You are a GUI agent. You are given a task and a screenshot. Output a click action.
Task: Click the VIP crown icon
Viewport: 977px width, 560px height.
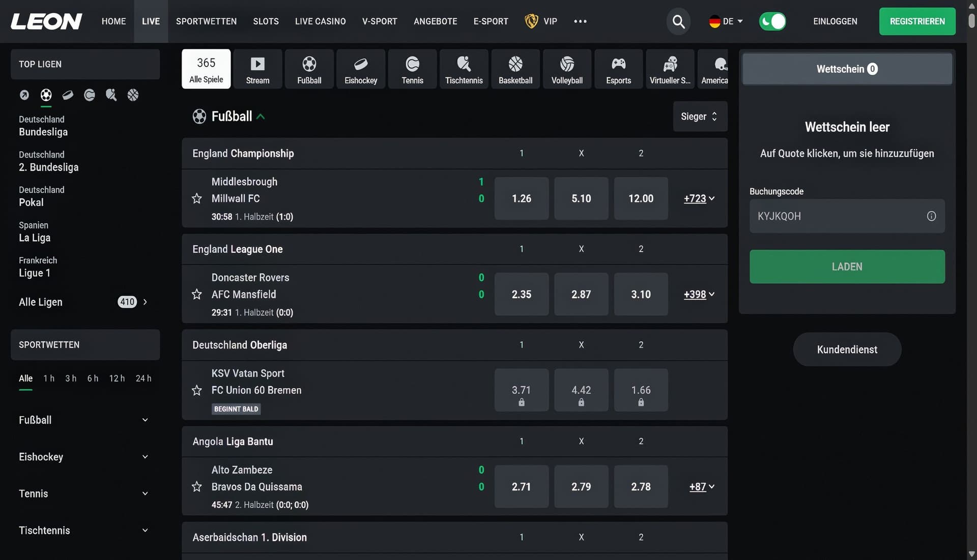pos(531,21)
